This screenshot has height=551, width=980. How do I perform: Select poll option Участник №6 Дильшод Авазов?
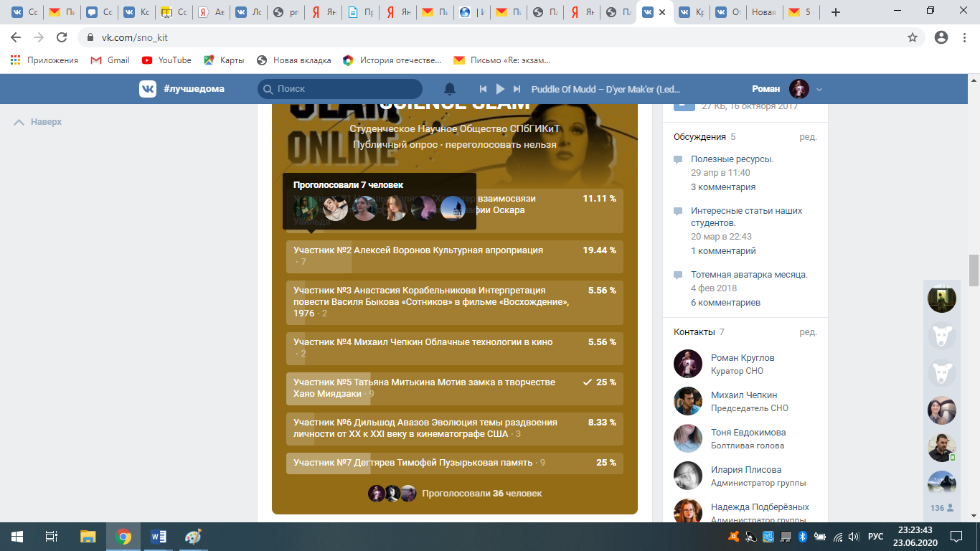coord(455,428)
